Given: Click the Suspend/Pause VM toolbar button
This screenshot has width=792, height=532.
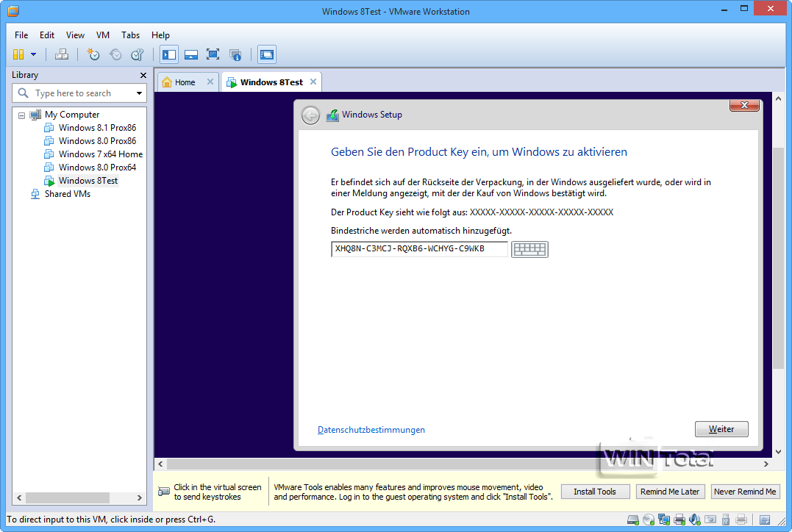Looking at the screenshot, I should click(x=18, y=54).
